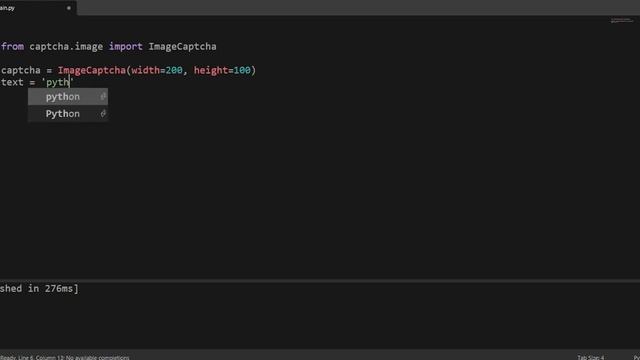Click the 'text' variable name
Image resolution: width=640 pixels, height=360 pixels.
[x=12, y=82]
